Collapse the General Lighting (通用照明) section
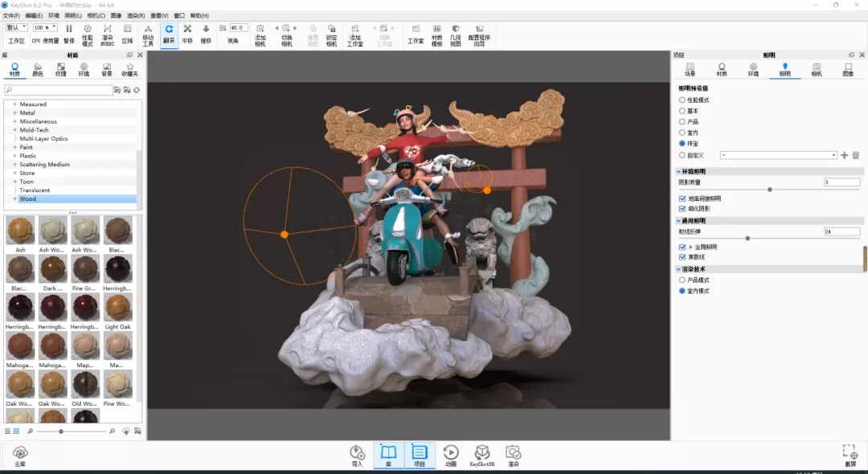The image size is (868, 474). tap(678, 221)
